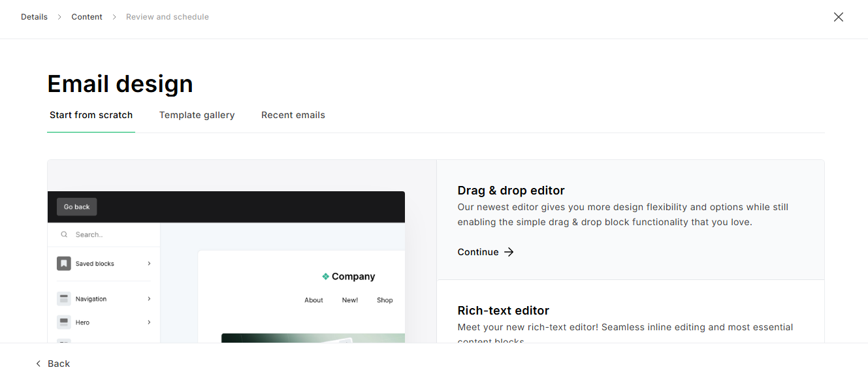Click the Search field in preview sidebar

click(x=104, y=234)
